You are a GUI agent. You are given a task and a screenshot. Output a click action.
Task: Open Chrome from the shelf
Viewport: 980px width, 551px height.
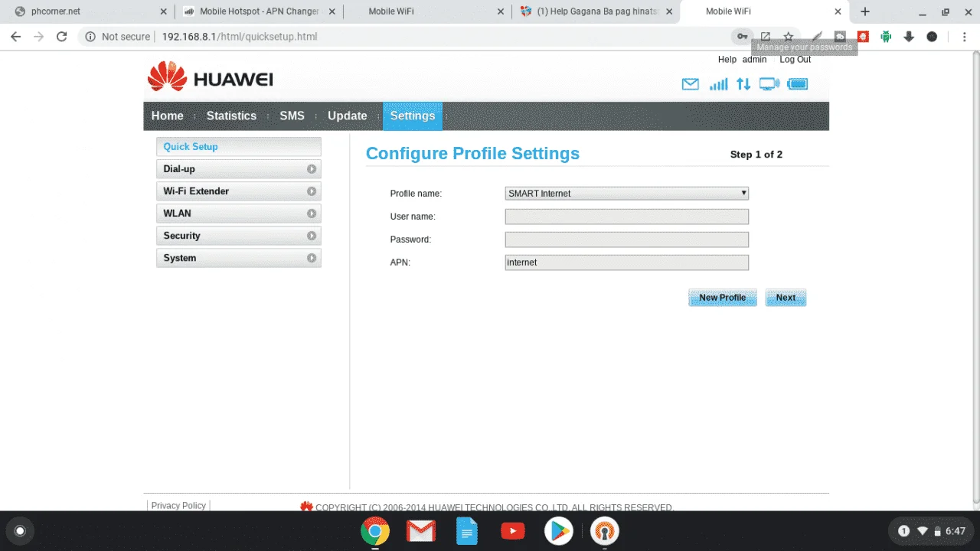[x=375, y=531]
